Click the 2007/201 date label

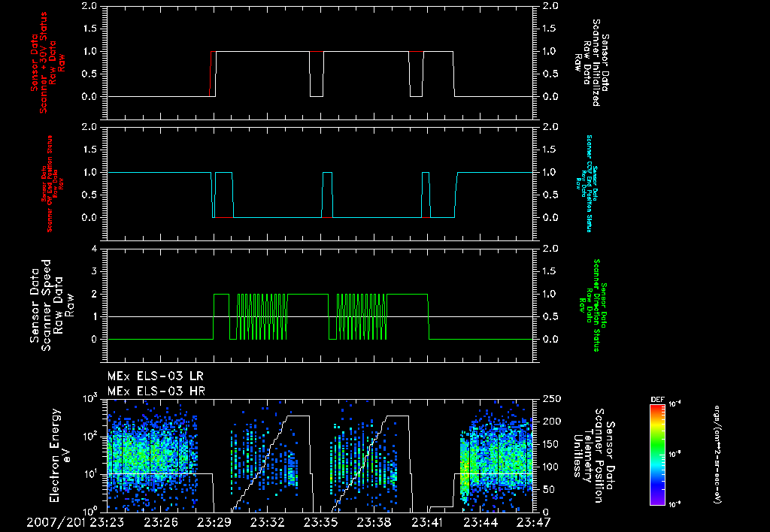click(x=56, y=522)
